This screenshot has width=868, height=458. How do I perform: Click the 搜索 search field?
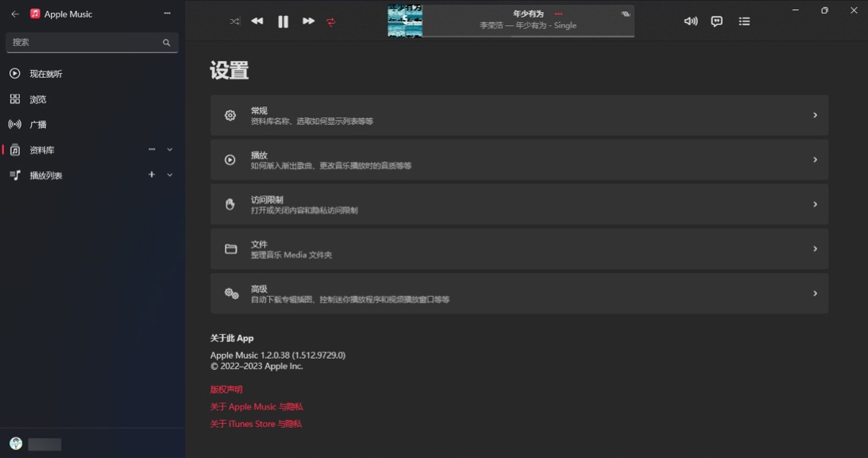pos(92,42)
